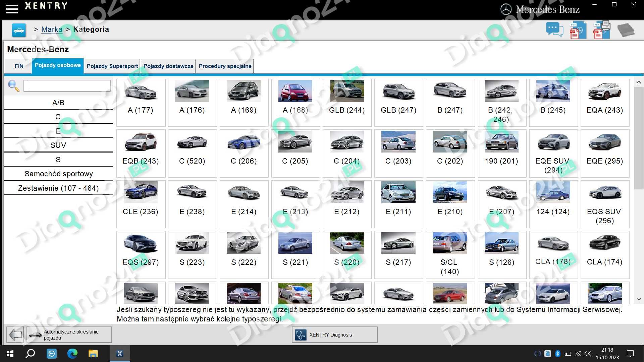Select the E (214) model

tap(244, 204)
